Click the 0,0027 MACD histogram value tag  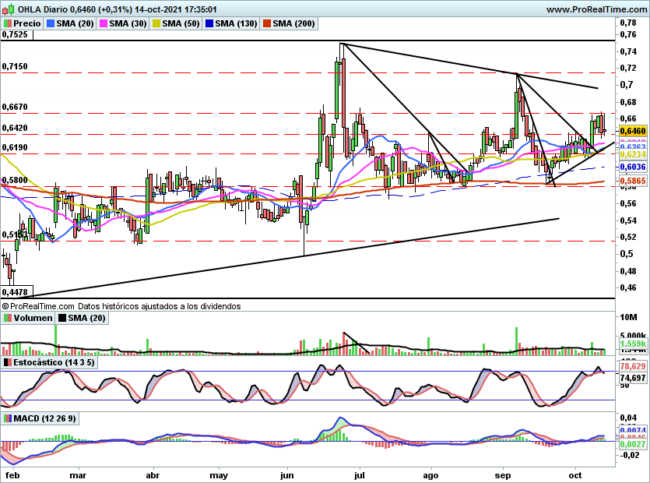point(633,444)
